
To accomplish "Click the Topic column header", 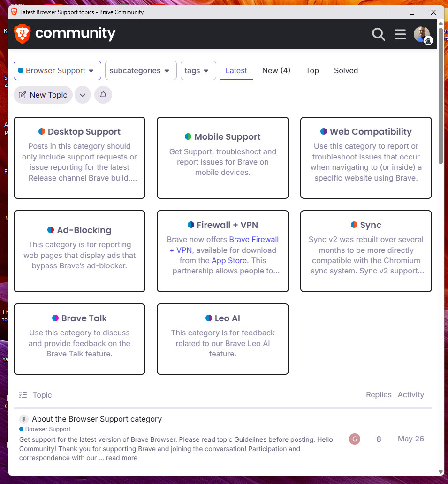I will (x=42, y=395).
